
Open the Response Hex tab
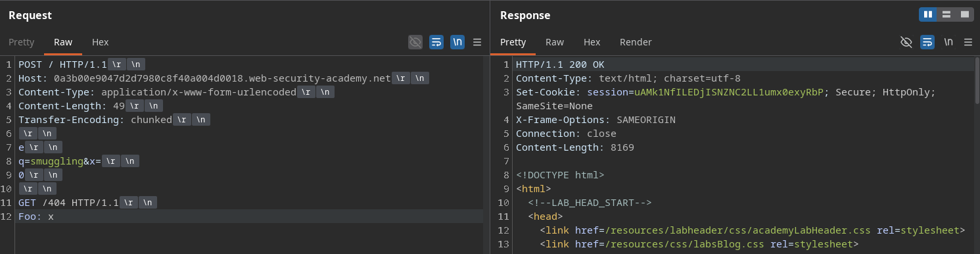592,42
